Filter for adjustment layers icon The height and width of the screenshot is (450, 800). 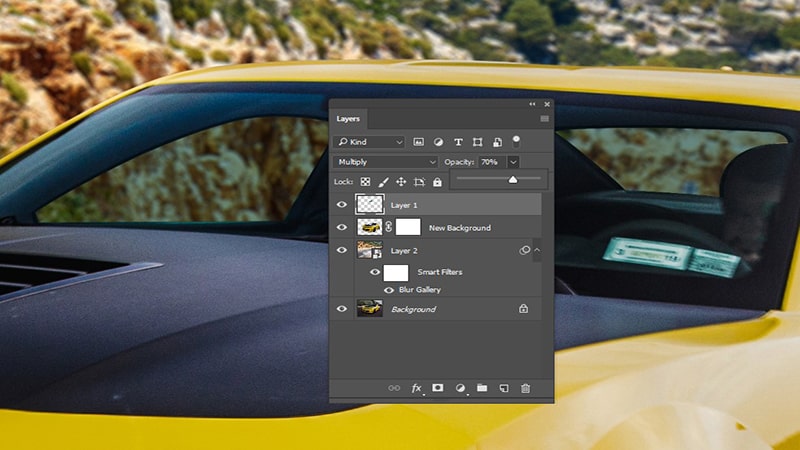[x=438, y=142]
